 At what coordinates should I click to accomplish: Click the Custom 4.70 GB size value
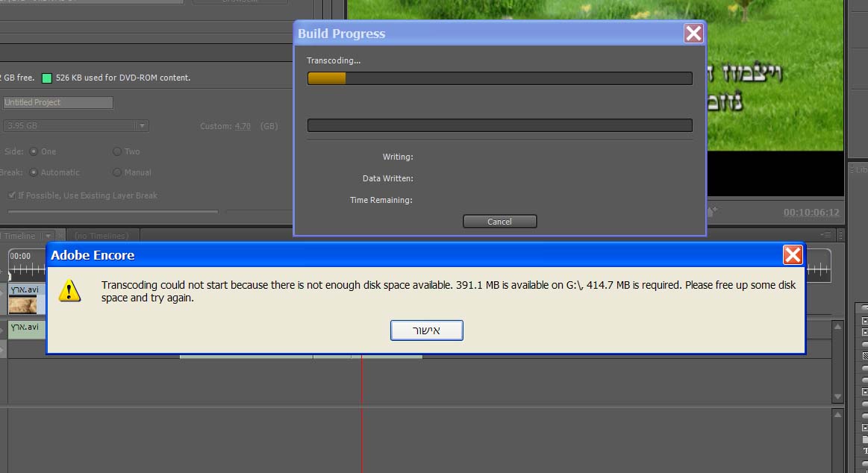[x=243, y=126]
